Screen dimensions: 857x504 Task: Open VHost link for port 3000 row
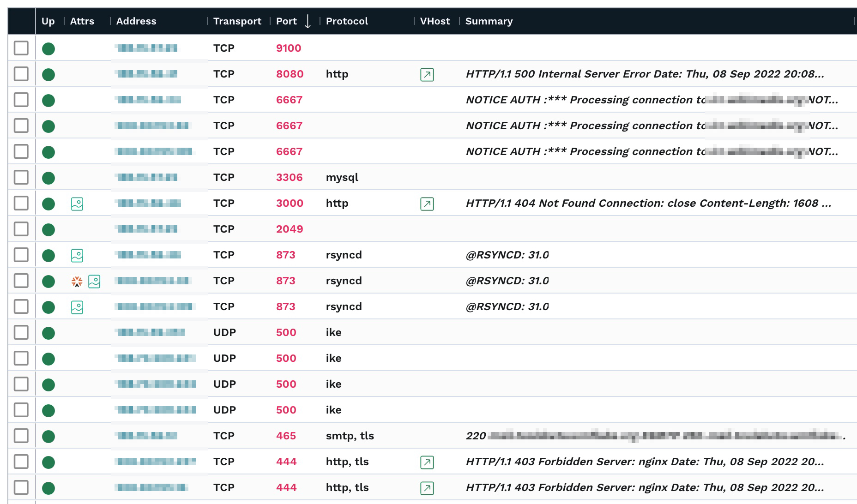click(x=427, y=204)
